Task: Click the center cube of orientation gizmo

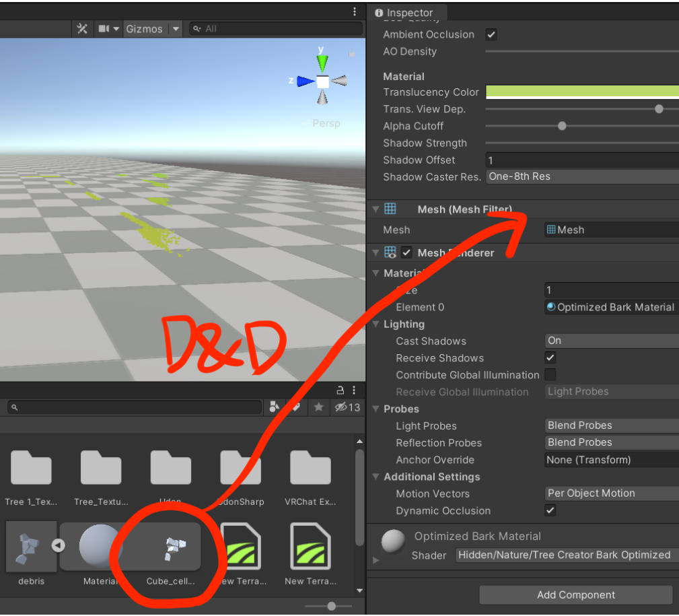Action: pyautogui.click(x=322, y=81)
